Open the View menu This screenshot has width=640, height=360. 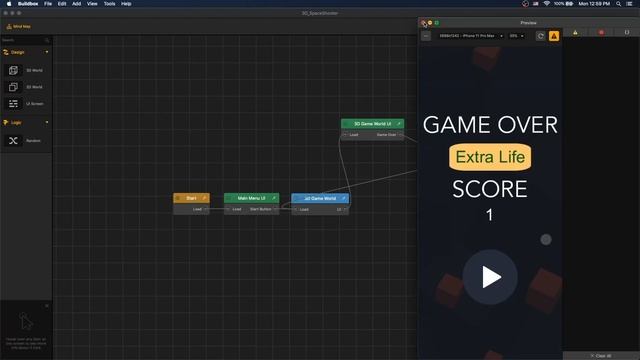tap(92, 4)
